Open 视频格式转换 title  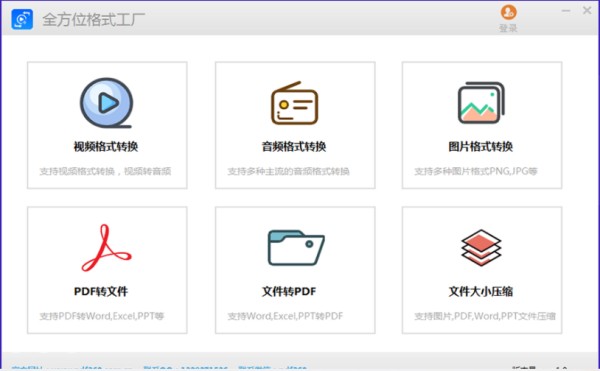(x=106, y=146)
